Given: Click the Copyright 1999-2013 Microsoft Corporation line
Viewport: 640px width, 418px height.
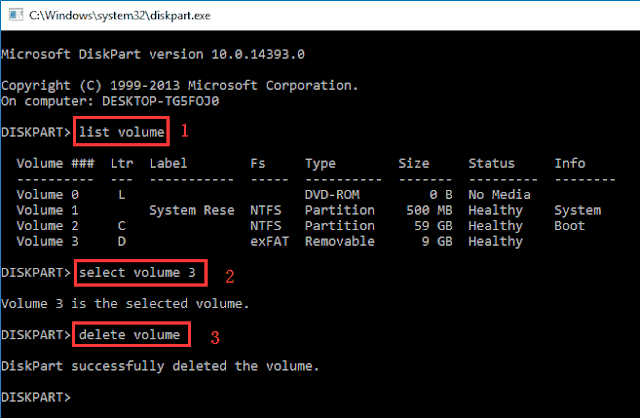Looking at the screenshot, I should pyautogui.click(x=180, y=85).
